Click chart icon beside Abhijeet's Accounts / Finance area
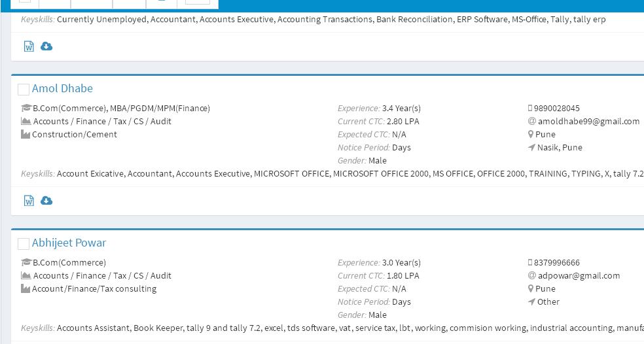The height and width of the screenshot is (344, 644). point(26,275)
